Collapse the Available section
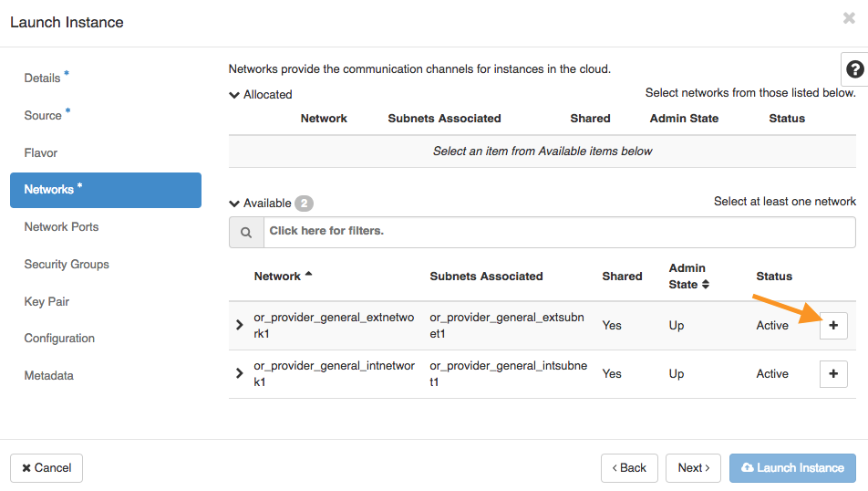Screen dimensions: 868x491 click(x=235, y=204)
